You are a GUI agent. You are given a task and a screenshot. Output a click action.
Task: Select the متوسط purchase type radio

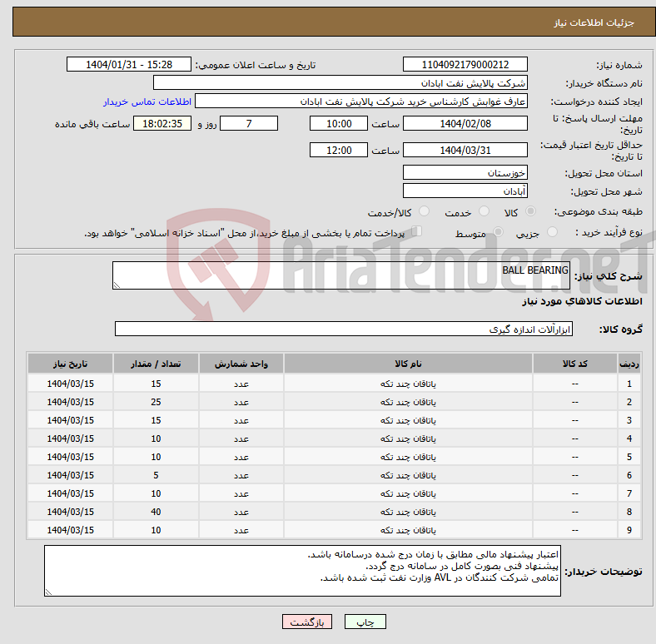(498, 231)
